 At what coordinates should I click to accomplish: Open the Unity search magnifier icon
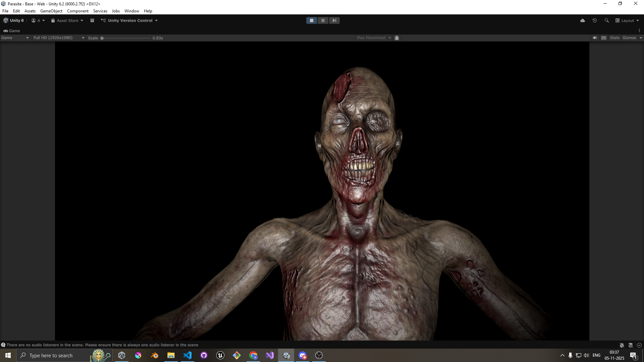[x=606, y=20]
